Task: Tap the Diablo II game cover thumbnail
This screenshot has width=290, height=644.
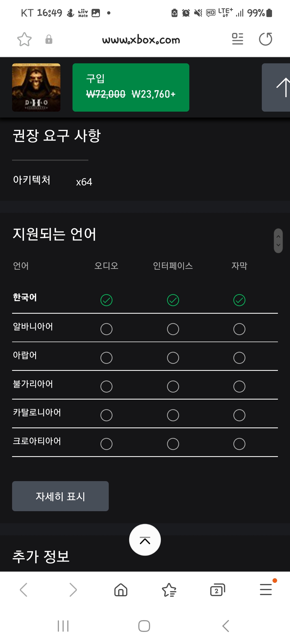Action: tap(36, 87)
